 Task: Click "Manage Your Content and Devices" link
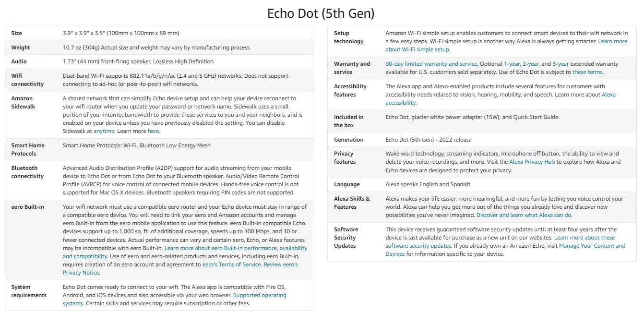[592, 246]
